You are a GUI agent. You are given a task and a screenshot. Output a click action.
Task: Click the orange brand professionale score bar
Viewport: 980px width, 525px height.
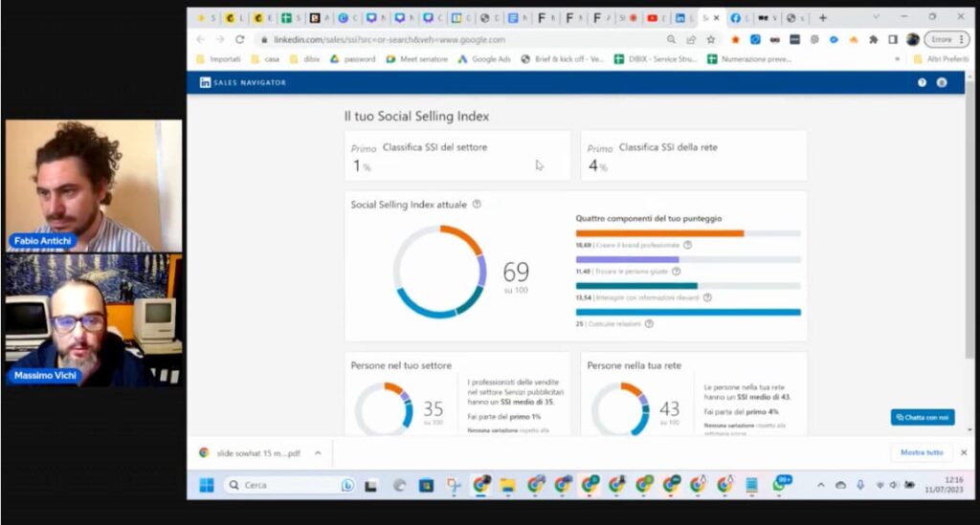[x=659, y=233]
